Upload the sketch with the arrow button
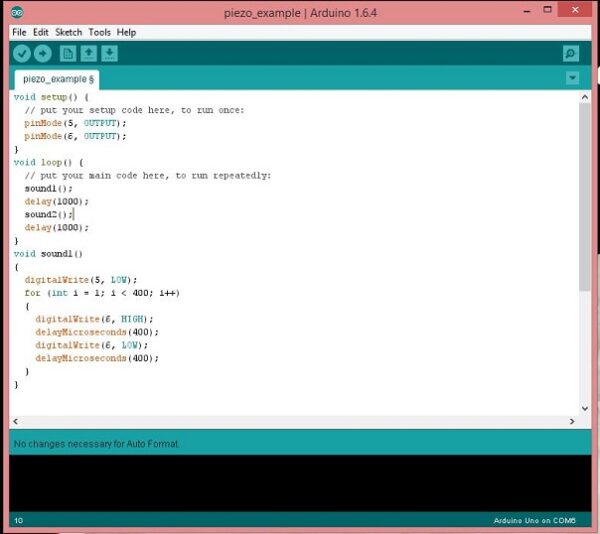This screenshot has width=600, height=534. (44, 54)
